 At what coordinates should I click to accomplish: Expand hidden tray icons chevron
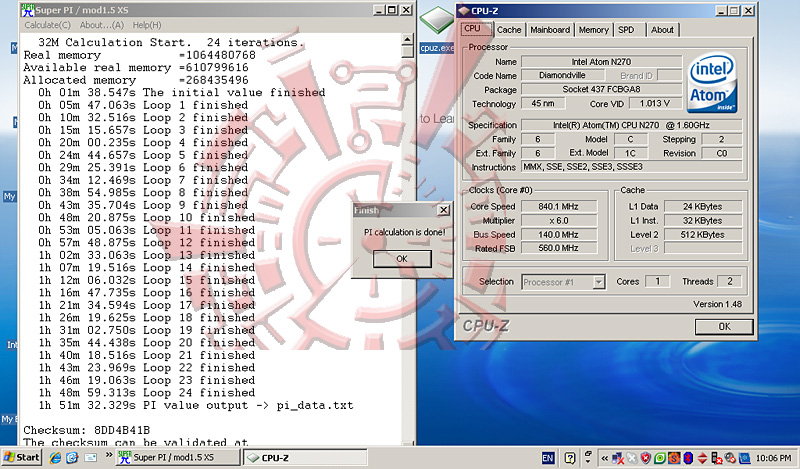point(605,458)
